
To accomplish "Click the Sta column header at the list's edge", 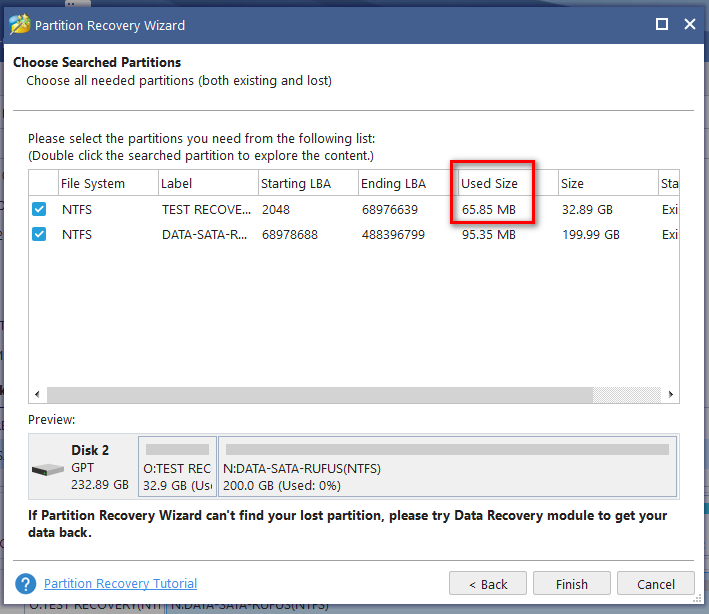I will [669, 183].
